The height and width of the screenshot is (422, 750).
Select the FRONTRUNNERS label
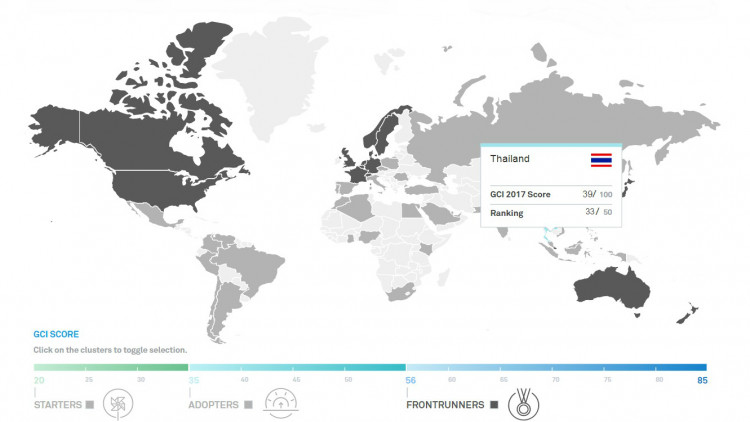click(x=445, y=405)
